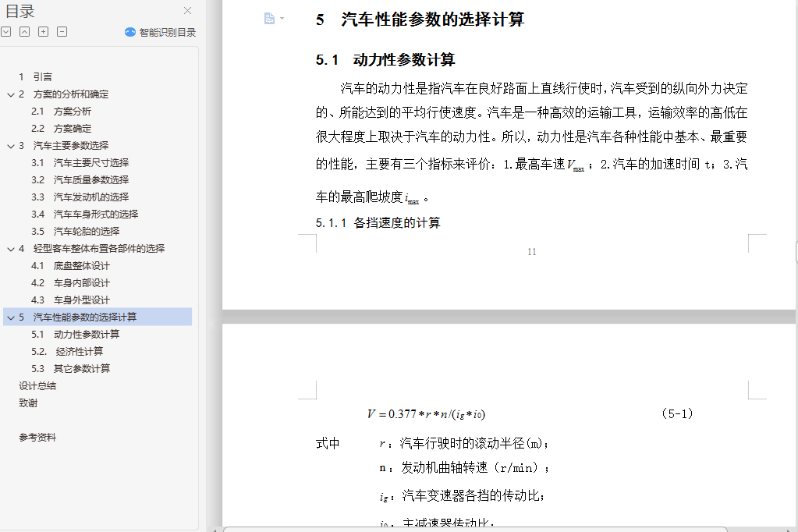The height and width of the screenshot is (532, 798).
Task: Open 3.4 汽车车身形式的选择
Action: pyautogui.click(x=84, y=215)
